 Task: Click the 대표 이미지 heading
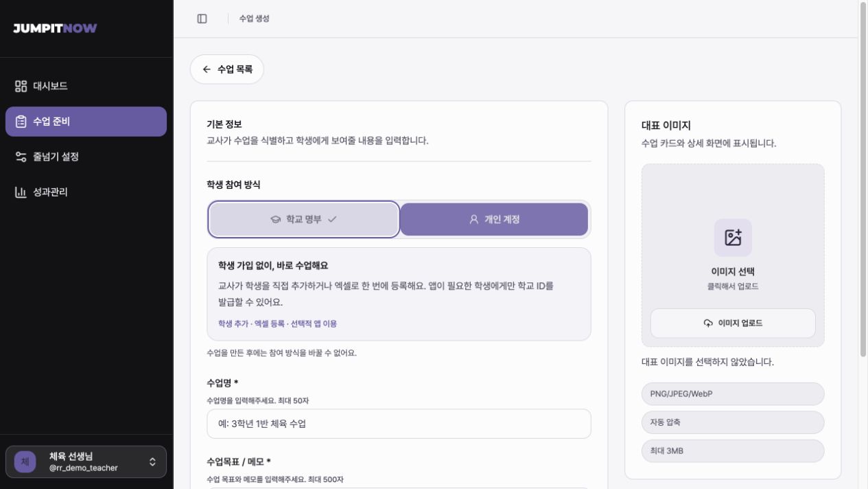click(x=666, y=126)
